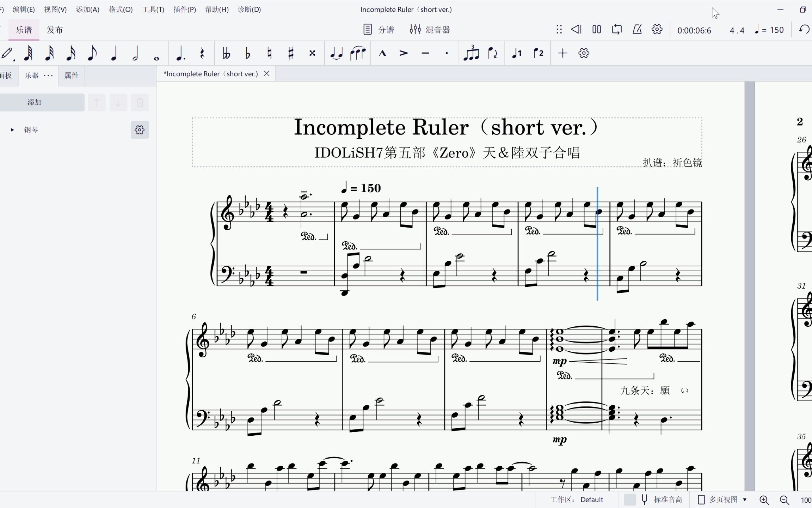The image size is (812, 508).
Task: Switch to the 乐谱 tab
Action: click(x=24, y=30)
